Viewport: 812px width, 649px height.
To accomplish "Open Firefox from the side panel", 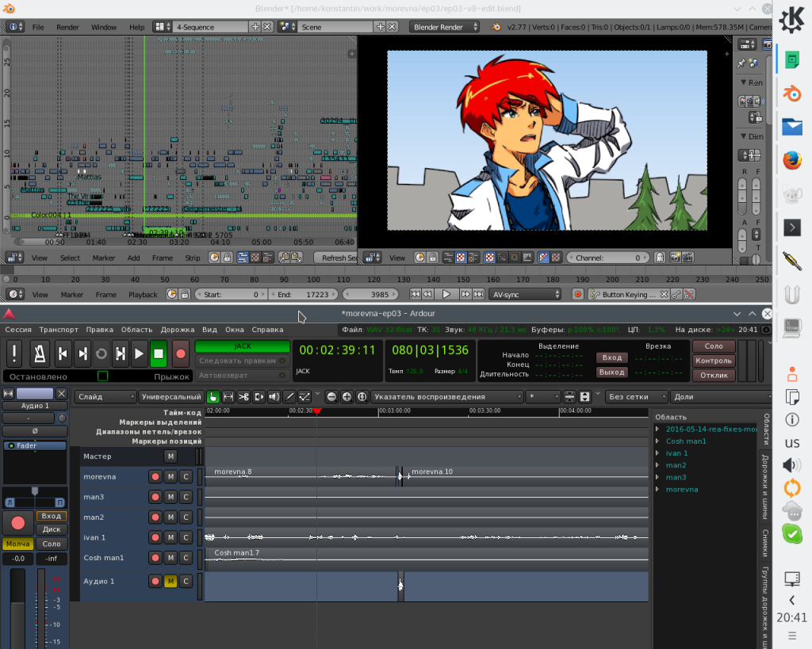I will 792,160.
